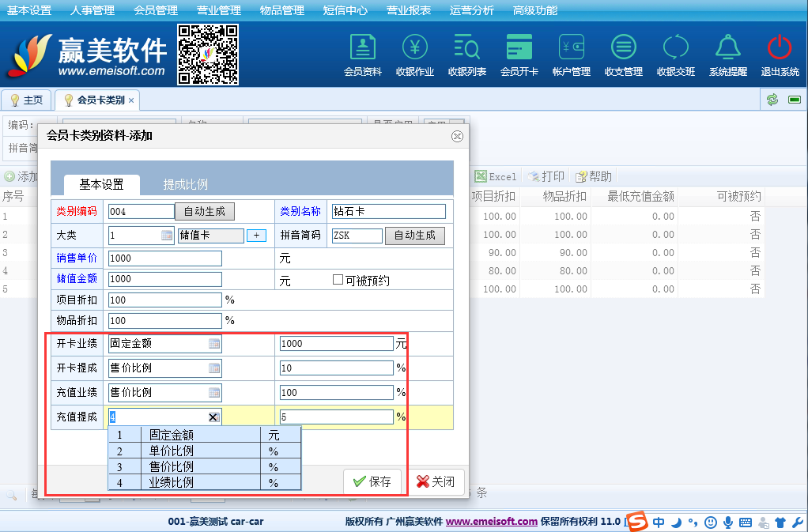Select 业绩比例 option in dropdown list
This screenshot has width=808, height=532.
(x=172, y=482)
